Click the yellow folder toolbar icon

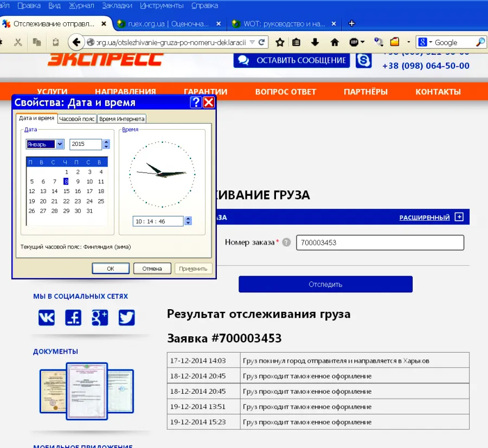[x=395, y=42]
